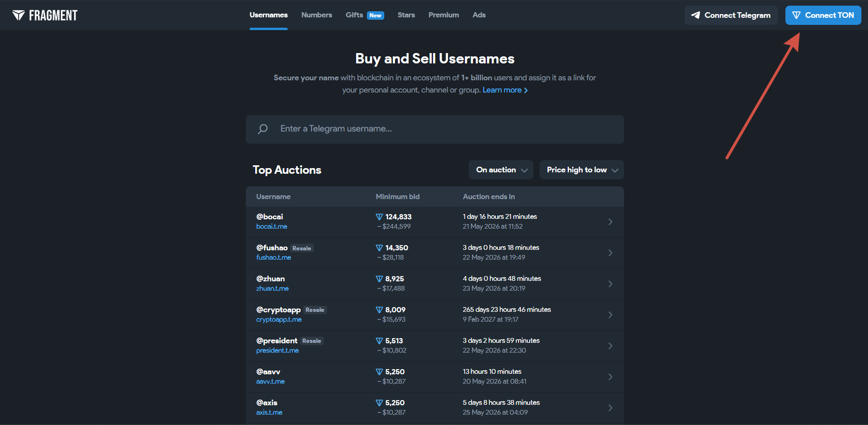
Task: Expand the On auction filter dropdown
Action: click(x=501, y=170)
